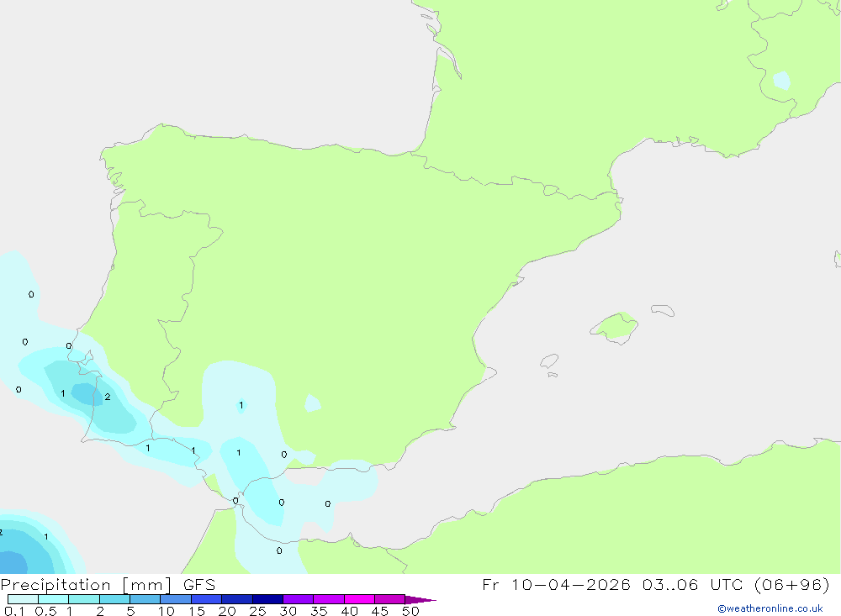This screenshot has width=841, height=616.
Task: Select the 1–2 mm legend color box
Action: coord(84,599)
